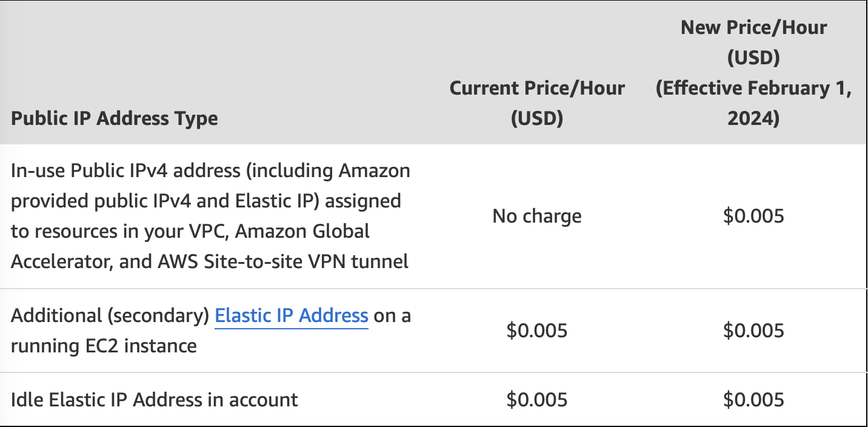Click the In-use Public IPv4 address description
The width and height of the screenshot is (868, 427).
(x=211, y=216)
